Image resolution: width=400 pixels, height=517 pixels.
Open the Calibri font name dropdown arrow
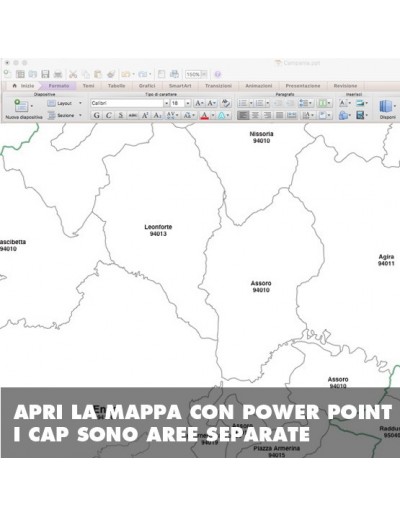click(166, 103)
